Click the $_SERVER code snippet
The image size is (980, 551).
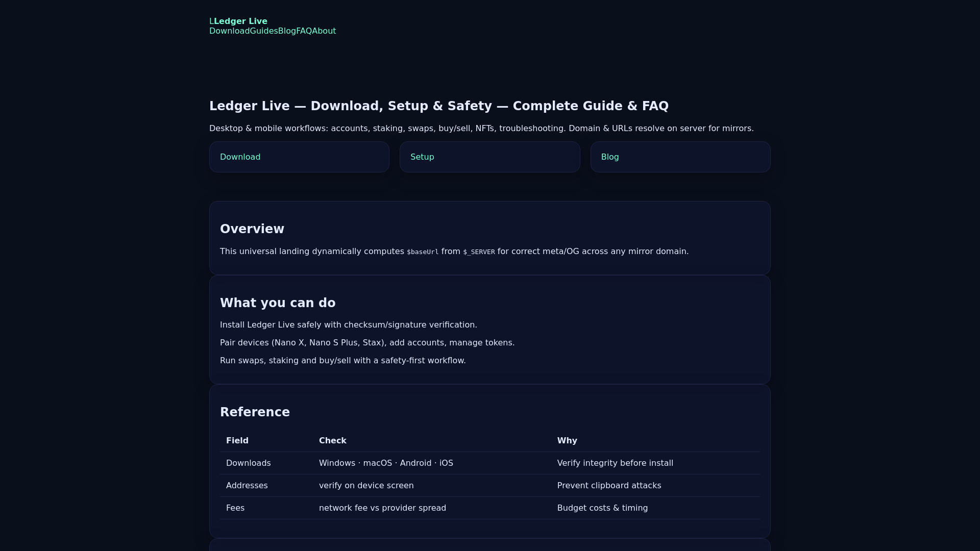(x=479, y=252)
